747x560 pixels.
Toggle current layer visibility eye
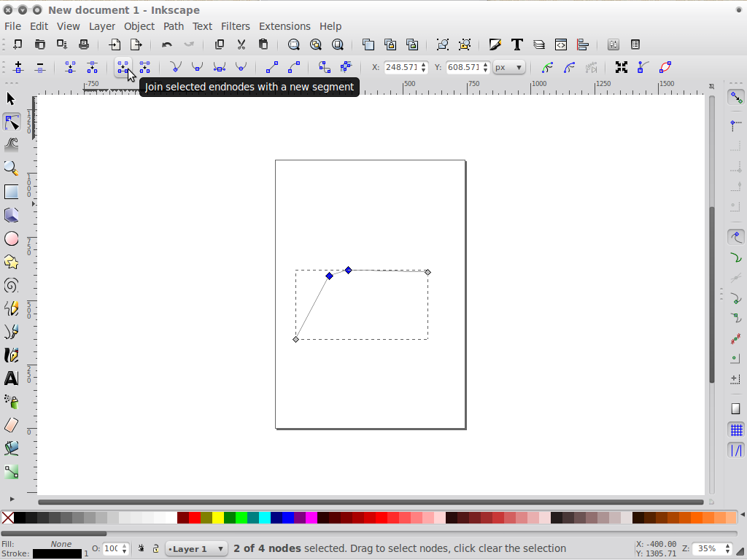point(142,548)
